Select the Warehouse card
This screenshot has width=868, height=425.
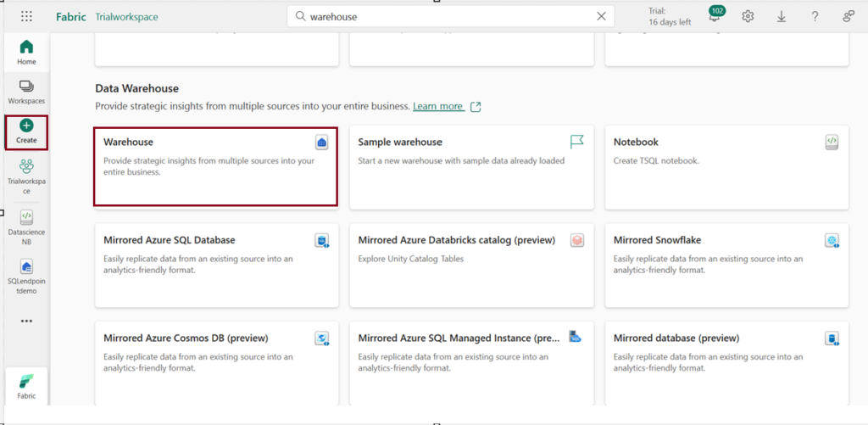[215, 166]
